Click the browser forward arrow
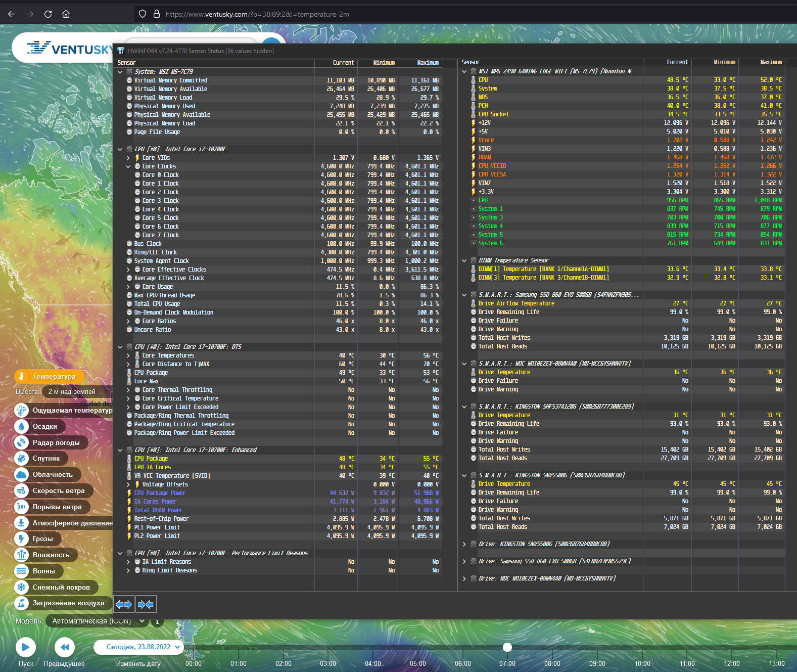This screenshot has height=672, width=797. point(30,14)
